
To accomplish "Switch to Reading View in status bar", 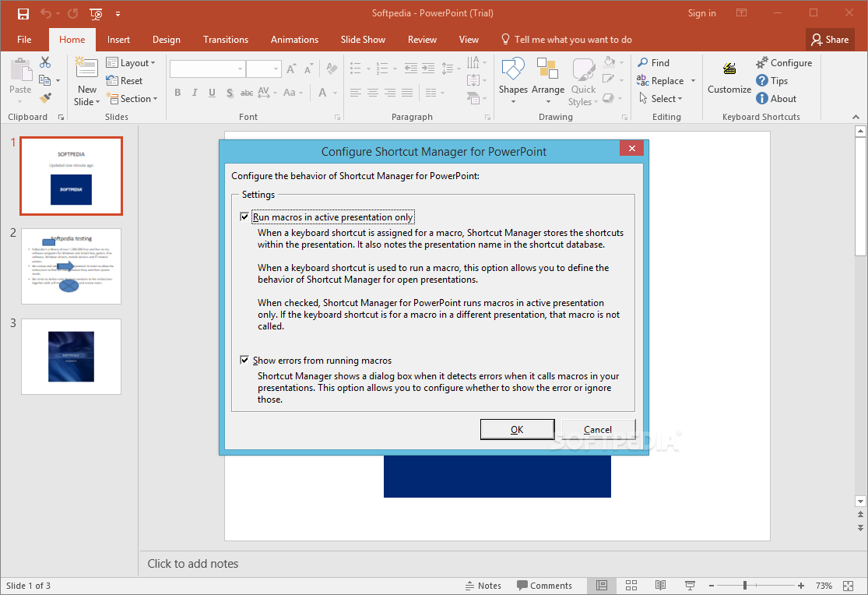I will [x=660, y=586].
